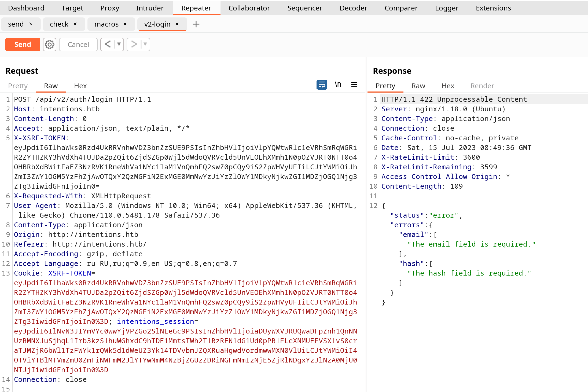The height and width of the screenshot is (392, 588).
Task: Click "The email field is required." message
Action: [x=472, y=244]
